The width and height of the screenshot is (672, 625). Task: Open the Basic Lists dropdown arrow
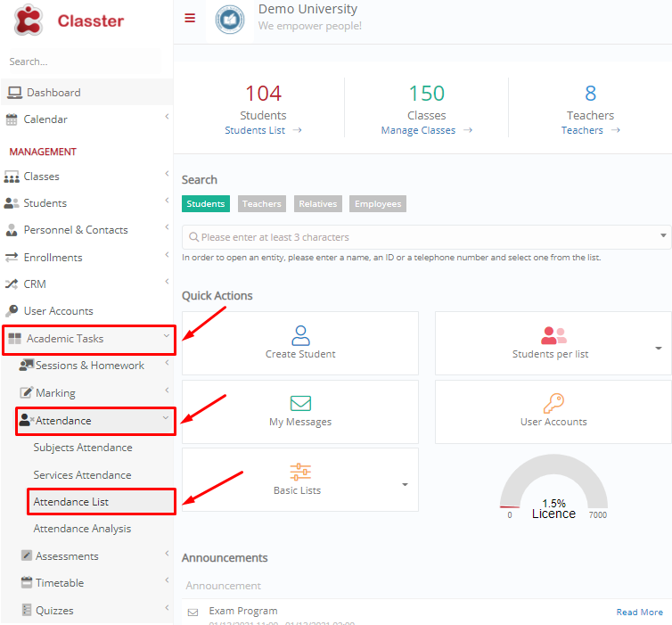(405, 484)
